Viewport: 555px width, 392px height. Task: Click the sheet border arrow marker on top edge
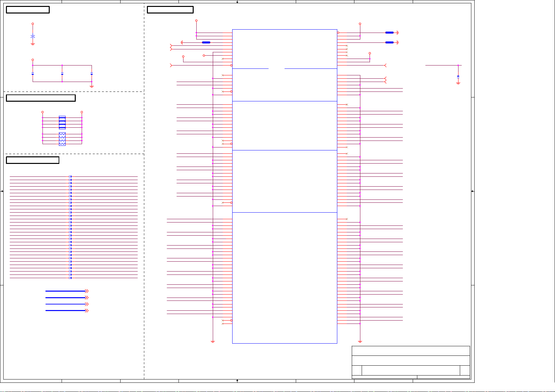tap(237, 2)
